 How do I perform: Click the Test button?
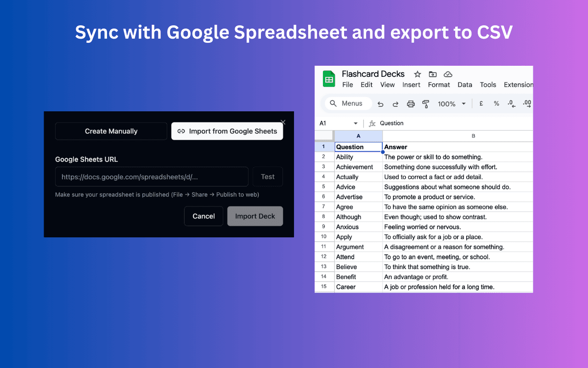click(267, 177)
